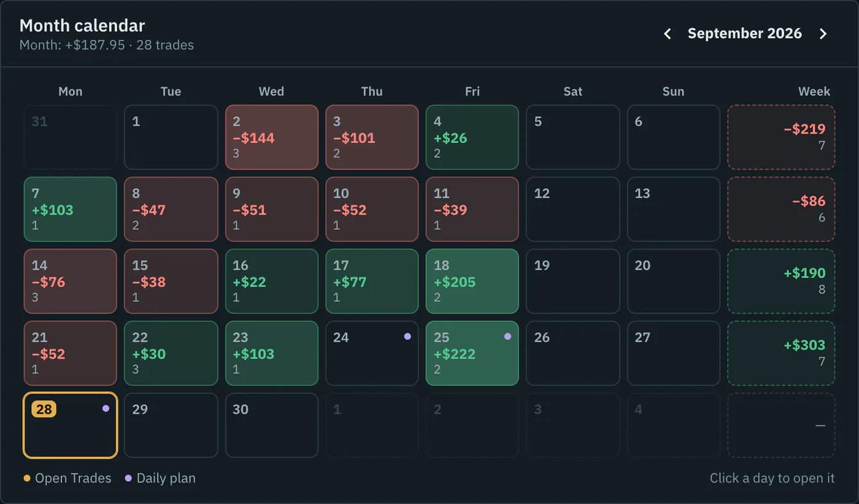Open the September 9 day cell
This screenshot has width=859, height=504.
[272, 209]
